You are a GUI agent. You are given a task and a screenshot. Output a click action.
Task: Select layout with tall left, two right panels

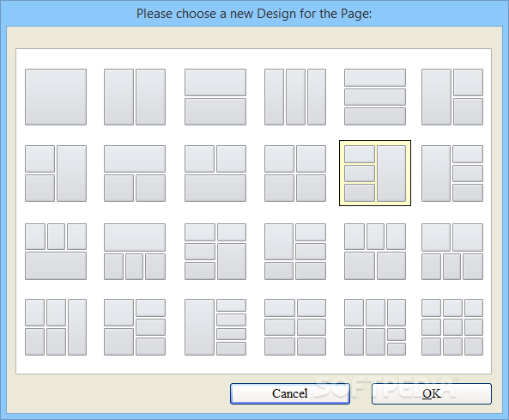[x=452, y=97]
